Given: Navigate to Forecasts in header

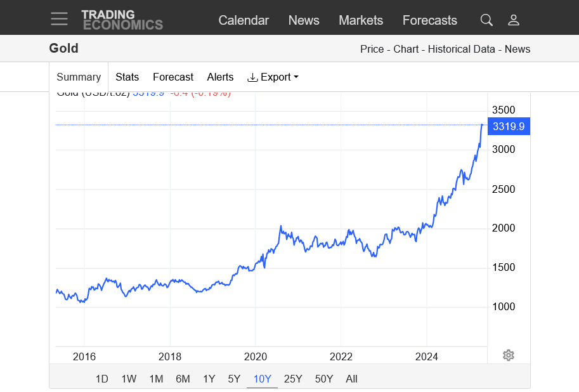Looking at the screenshot, I should click(x=429, y=20).
